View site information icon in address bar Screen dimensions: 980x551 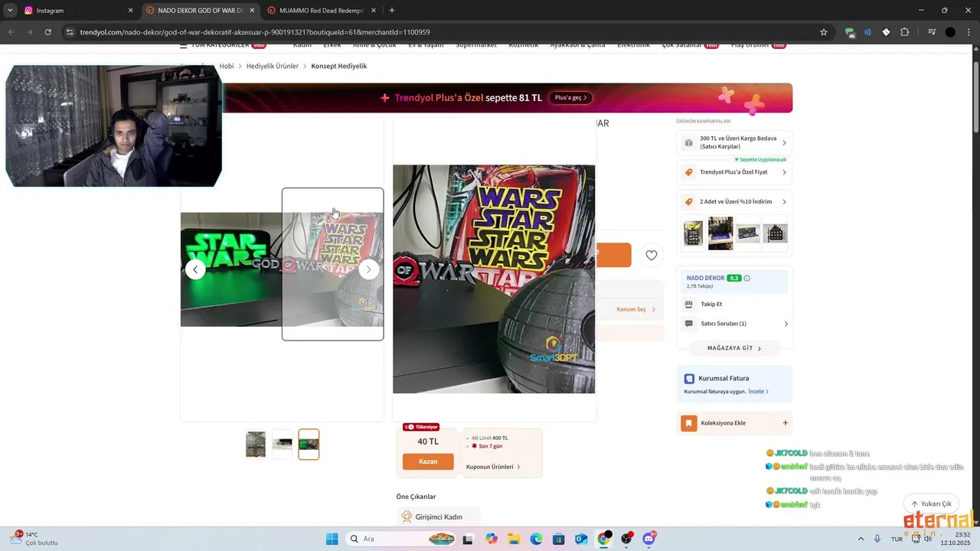pos(70,32)
